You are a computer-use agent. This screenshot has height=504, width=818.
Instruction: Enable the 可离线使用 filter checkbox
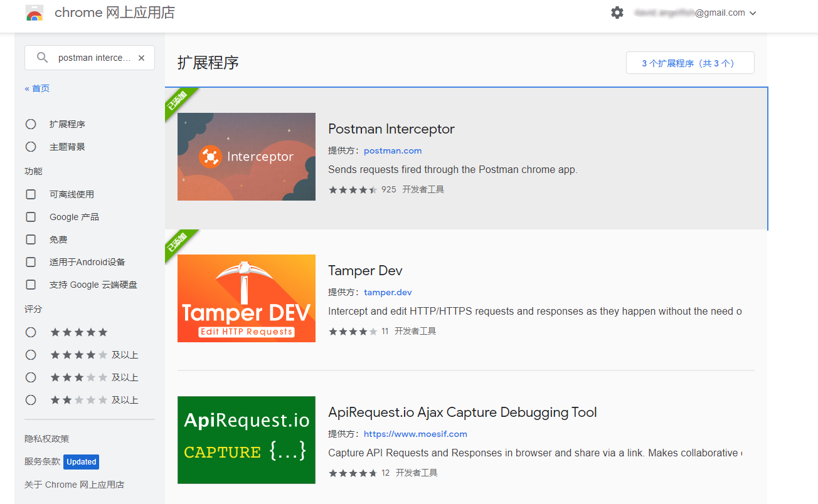(31, 194)
